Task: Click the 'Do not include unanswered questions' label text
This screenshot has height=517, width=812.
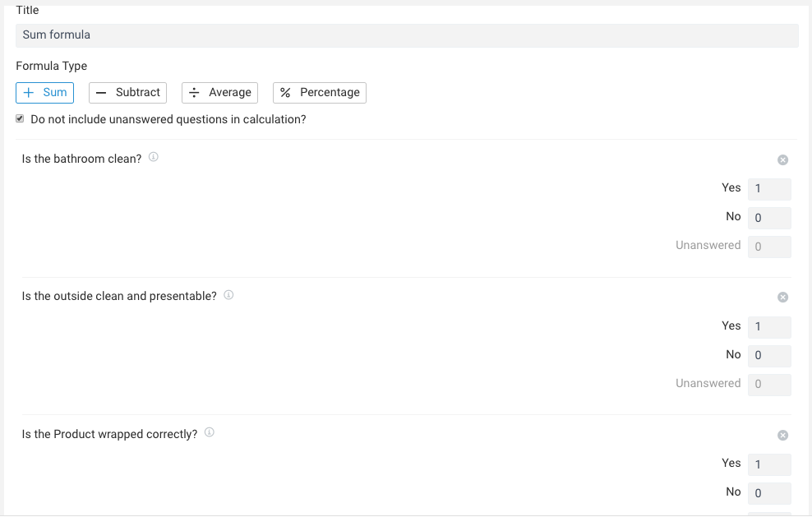Action: (168, 120)
